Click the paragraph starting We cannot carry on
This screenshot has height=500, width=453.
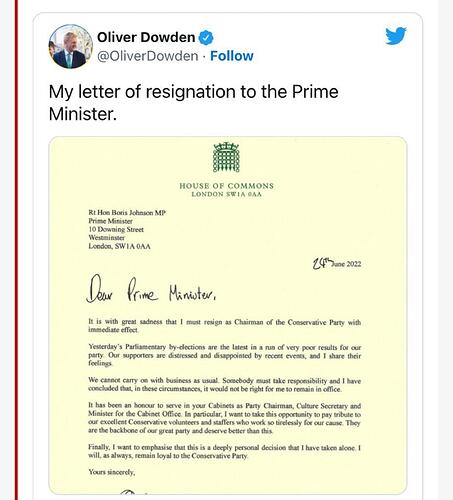225,385
